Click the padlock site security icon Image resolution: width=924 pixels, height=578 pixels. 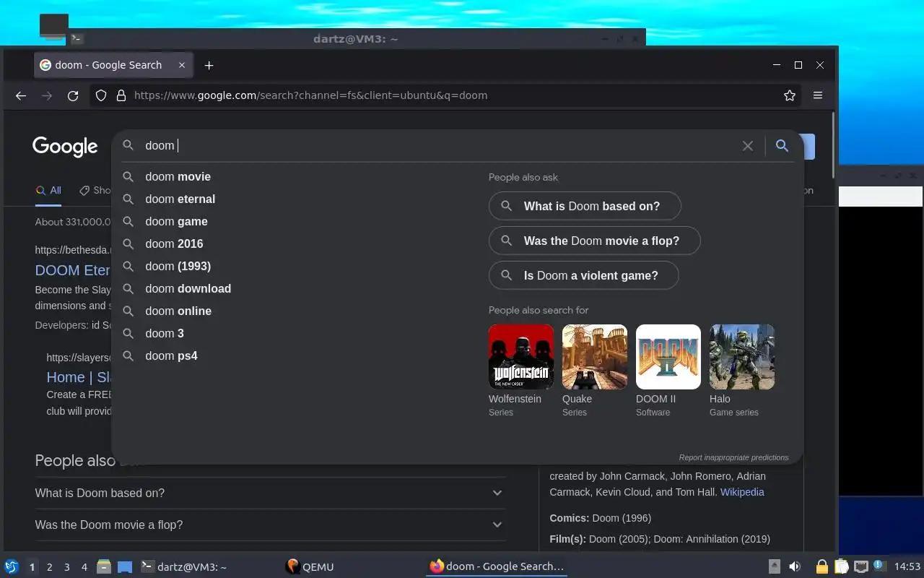click(x=121, y=95)
